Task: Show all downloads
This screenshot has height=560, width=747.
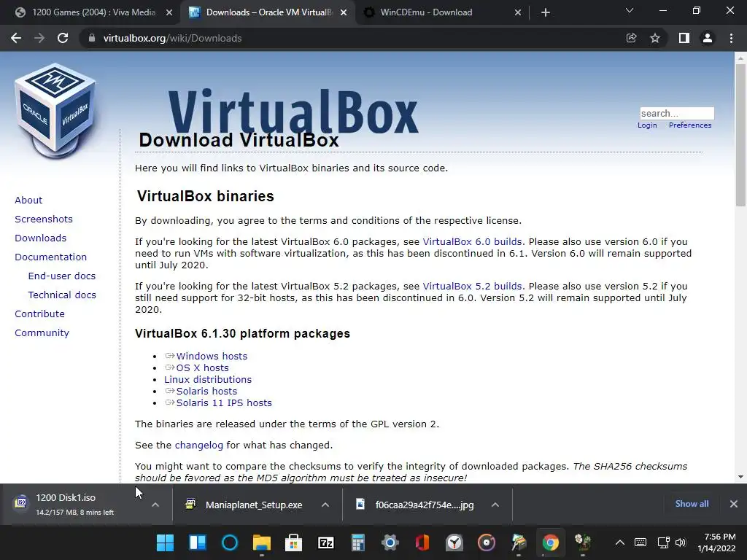Action: tap(692, 504)
